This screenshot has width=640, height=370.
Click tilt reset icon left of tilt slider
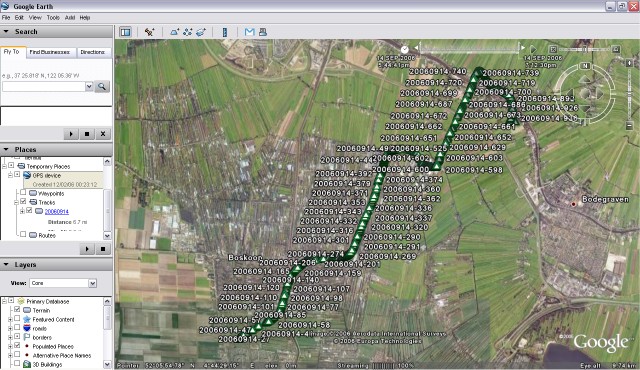point(553,49)
